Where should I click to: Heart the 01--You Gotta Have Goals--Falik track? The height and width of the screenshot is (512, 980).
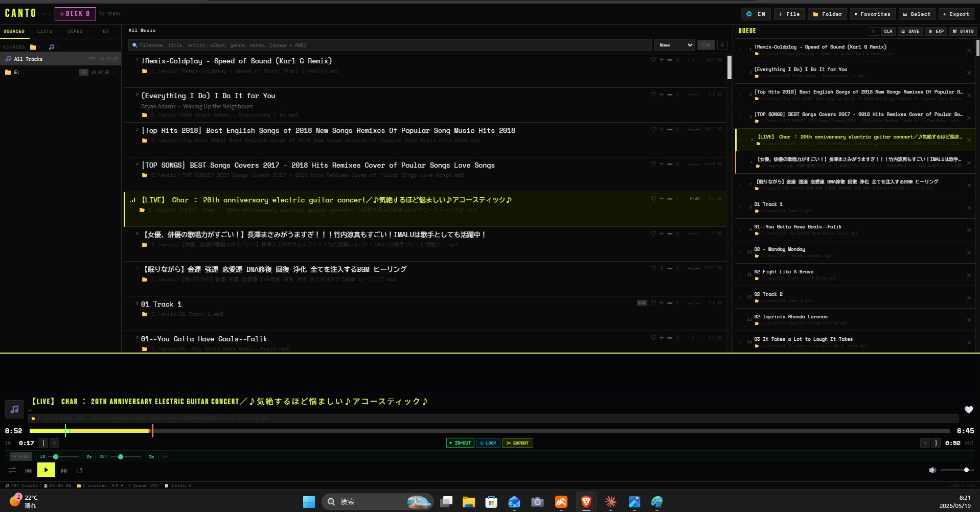click(x=653, y=338)
